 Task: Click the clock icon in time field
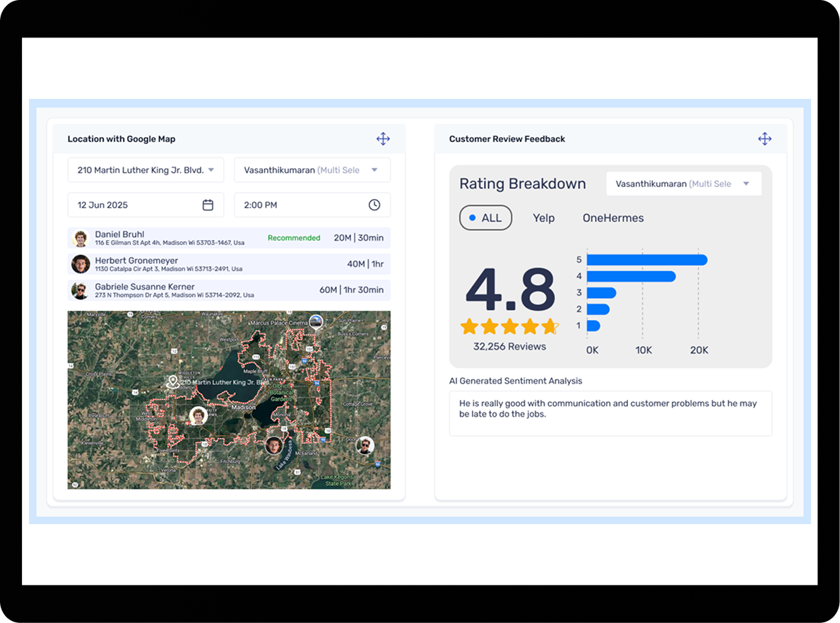coord(374,205)
